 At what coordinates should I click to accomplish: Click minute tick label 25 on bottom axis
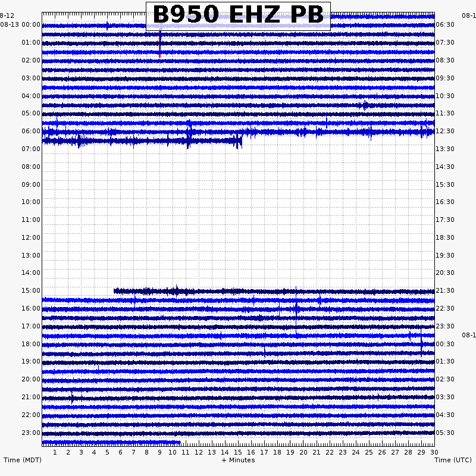click(x=369, y=452)
